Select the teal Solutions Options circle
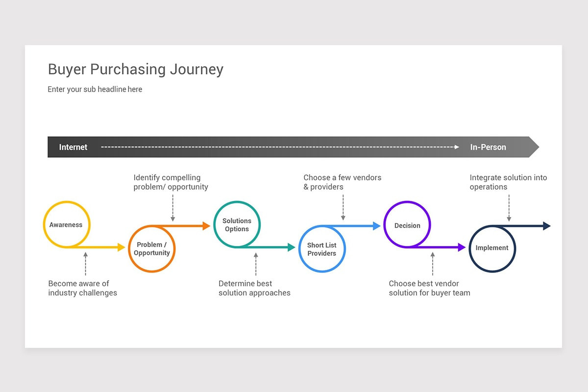 click(x=237, y=224)
